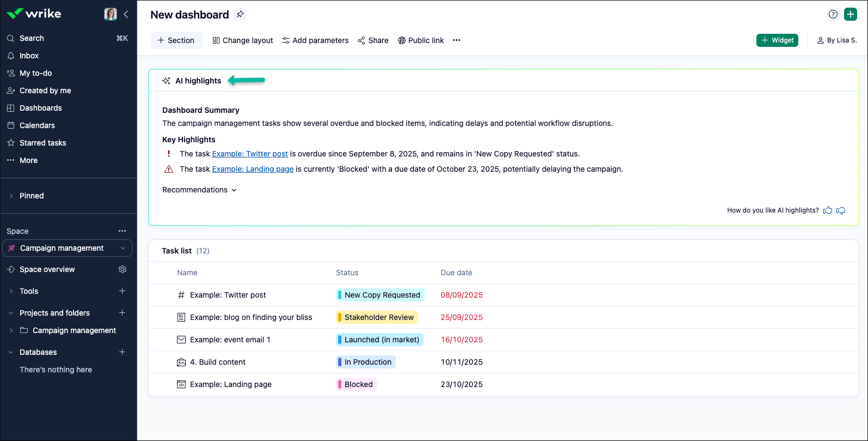Screen dimensions: 868x441
Task: Click the thumbs up feedback icon
Action: (x=828, y=210)
